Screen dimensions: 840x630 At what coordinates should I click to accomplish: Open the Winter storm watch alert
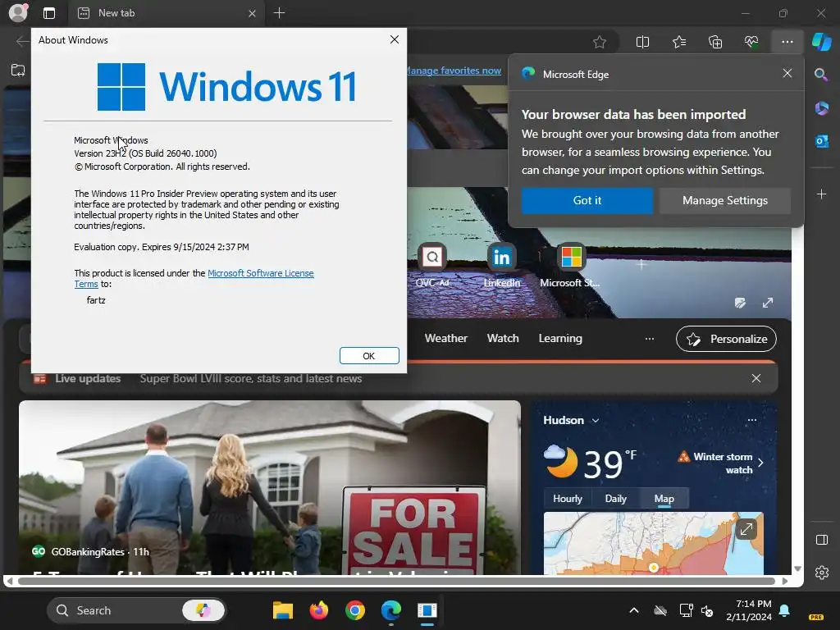722,463
